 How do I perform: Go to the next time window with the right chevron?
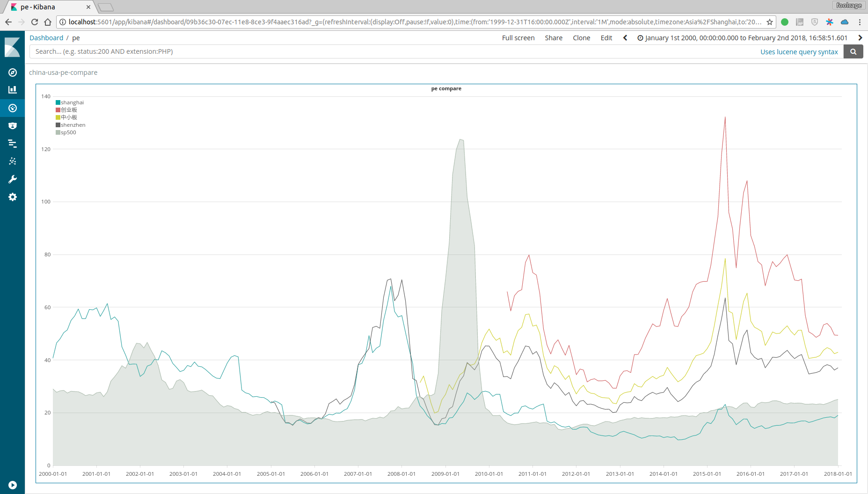[x=860, y=38]
